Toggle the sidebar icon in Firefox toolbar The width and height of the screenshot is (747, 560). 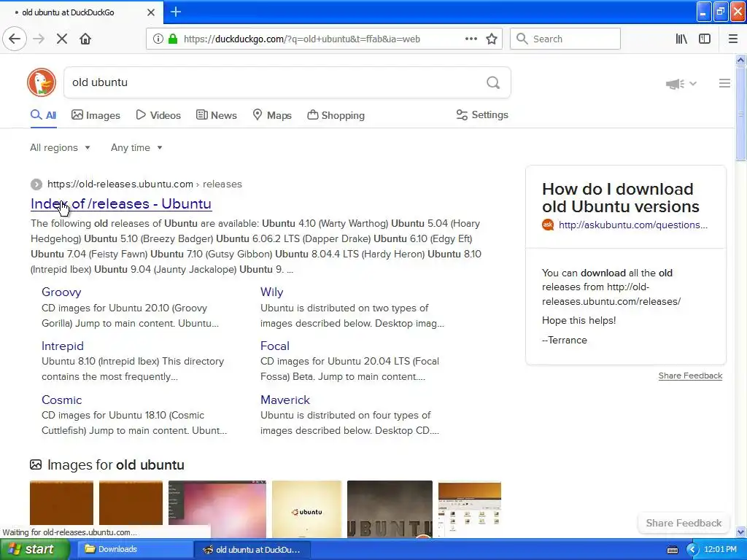click(705, 39)
